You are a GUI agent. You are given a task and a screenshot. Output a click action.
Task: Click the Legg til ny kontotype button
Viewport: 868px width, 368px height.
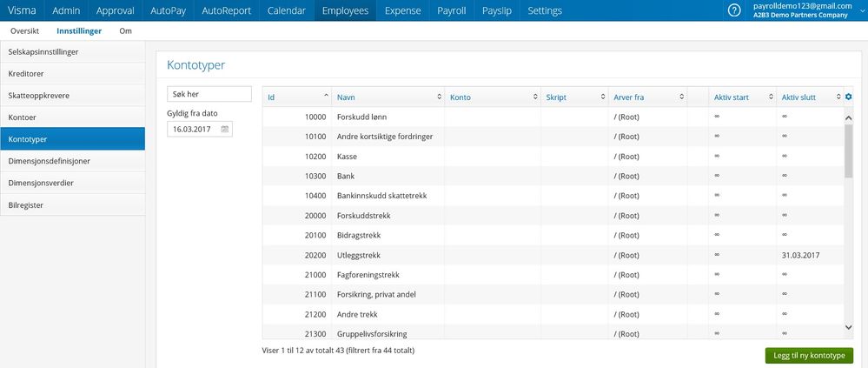click(809, 355)
